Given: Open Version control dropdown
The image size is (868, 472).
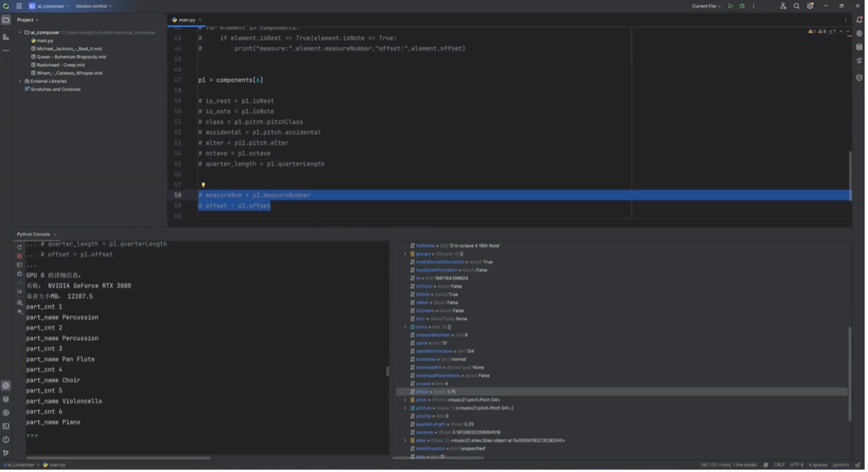Looking at the screenshot, I should pyautogui.click(x=94, y=6).
